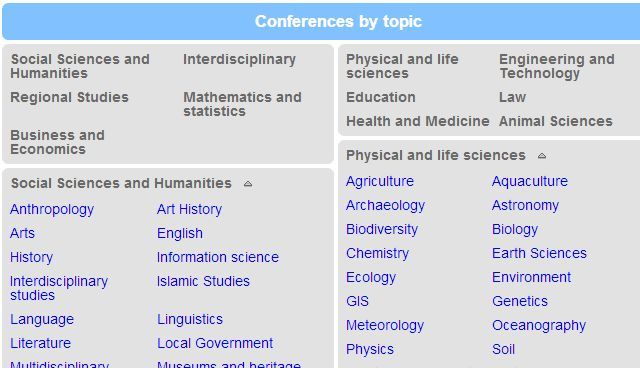Go to Islamic Studies conferences

click(x=203, y=281)
